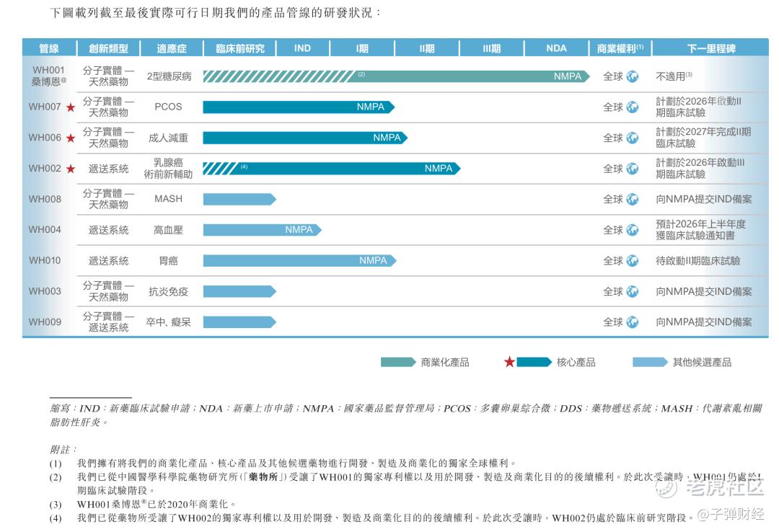Click the II期 column header
Image resolution: width=779 pixels, height=532 pixels.
coord(427,49)
